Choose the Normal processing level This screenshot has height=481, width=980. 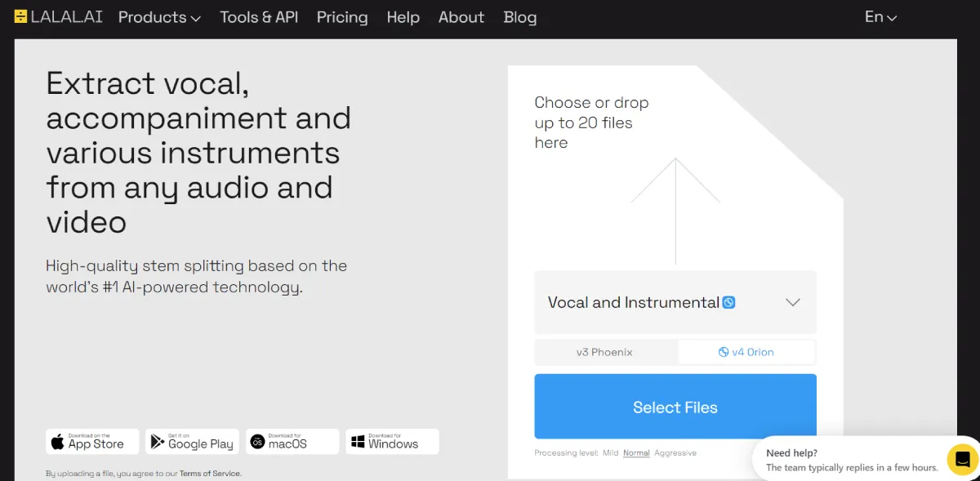tap(636, 452)
